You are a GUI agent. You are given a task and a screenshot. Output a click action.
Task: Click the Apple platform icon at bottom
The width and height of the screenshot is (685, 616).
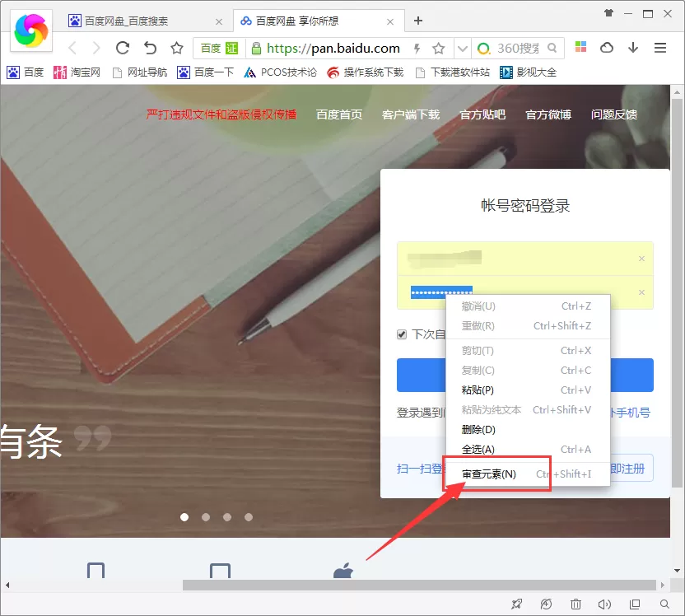[343, 571]
